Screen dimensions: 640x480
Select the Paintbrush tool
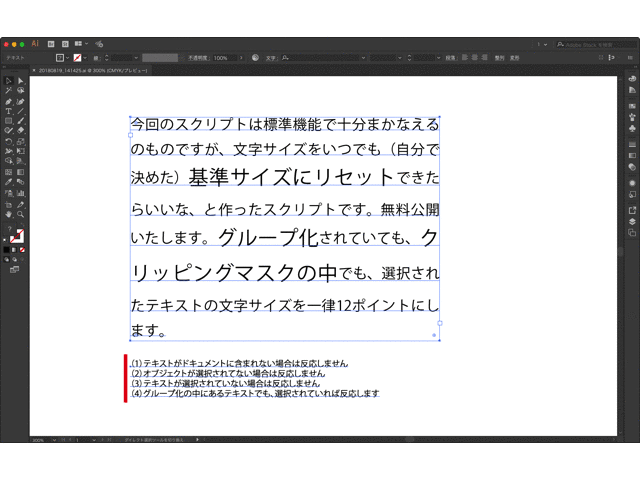tap(20, 121)
